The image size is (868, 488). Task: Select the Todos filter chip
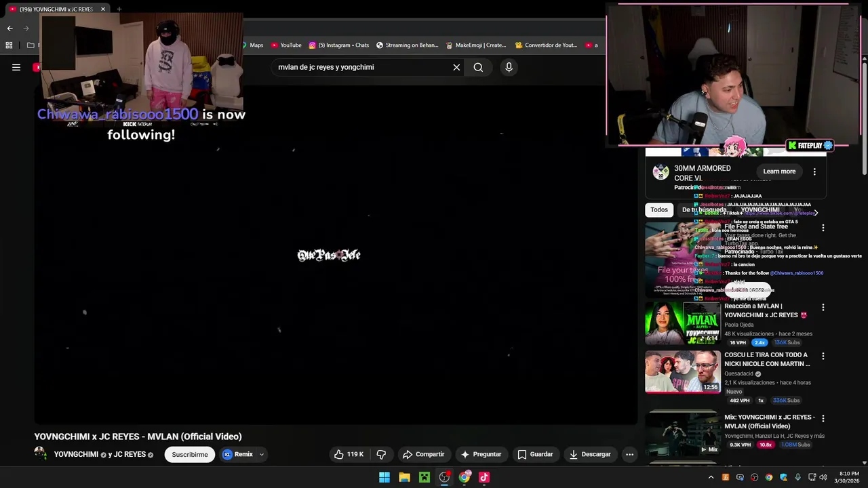tap(659, 209)
